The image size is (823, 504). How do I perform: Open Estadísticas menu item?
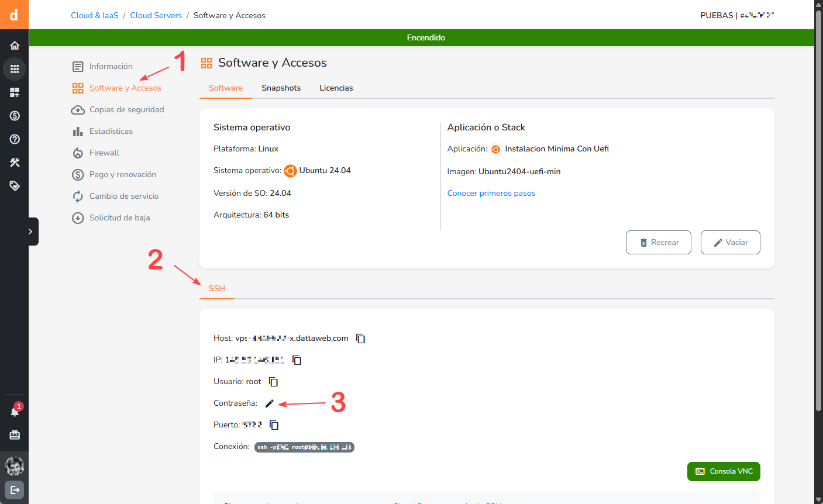tap(111, 131)
